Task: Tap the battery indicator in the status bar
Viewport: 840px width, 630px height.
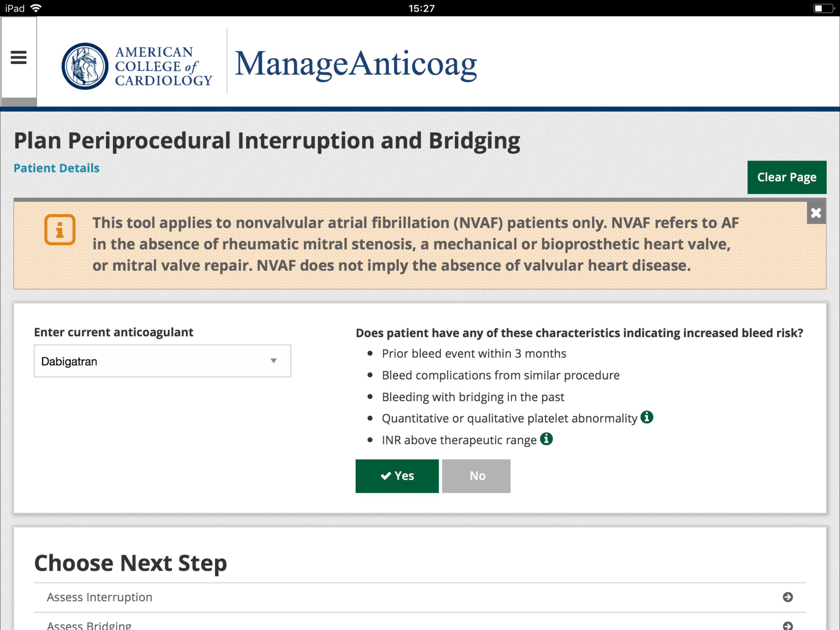Action: tap(822, 8)
